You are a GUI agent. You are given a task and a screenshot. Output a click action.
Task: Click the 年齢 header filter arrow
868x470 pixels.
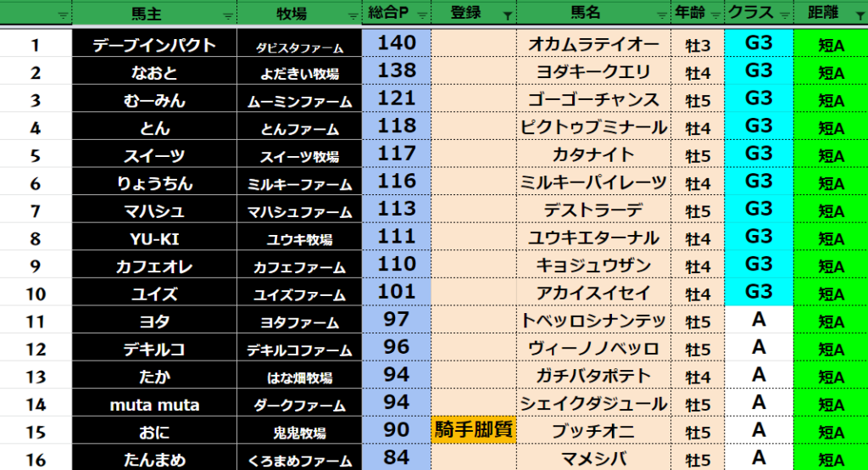click(716, 15)
